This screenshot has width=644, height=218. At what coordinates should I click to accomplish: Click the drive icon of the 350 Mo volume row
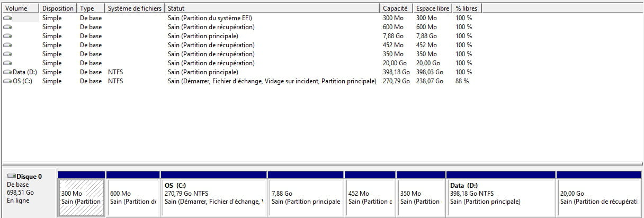tap(7, 54)
